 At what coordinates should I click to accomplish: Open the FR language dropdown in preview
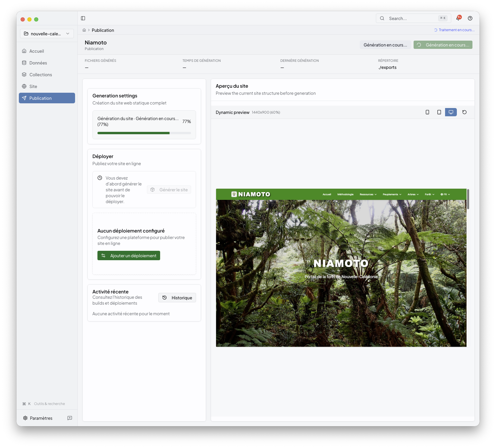click(x=445, y=194)
